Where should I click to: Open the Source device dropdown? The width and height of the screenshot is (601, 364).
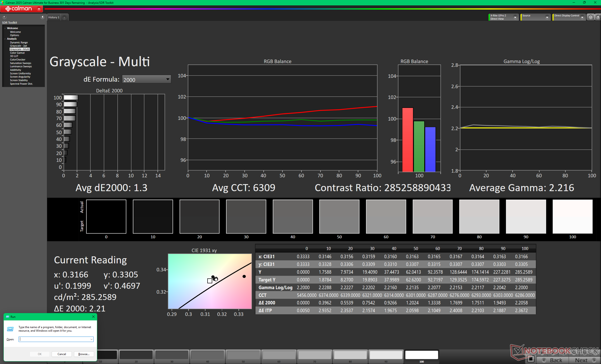click(x=547, y=17)
